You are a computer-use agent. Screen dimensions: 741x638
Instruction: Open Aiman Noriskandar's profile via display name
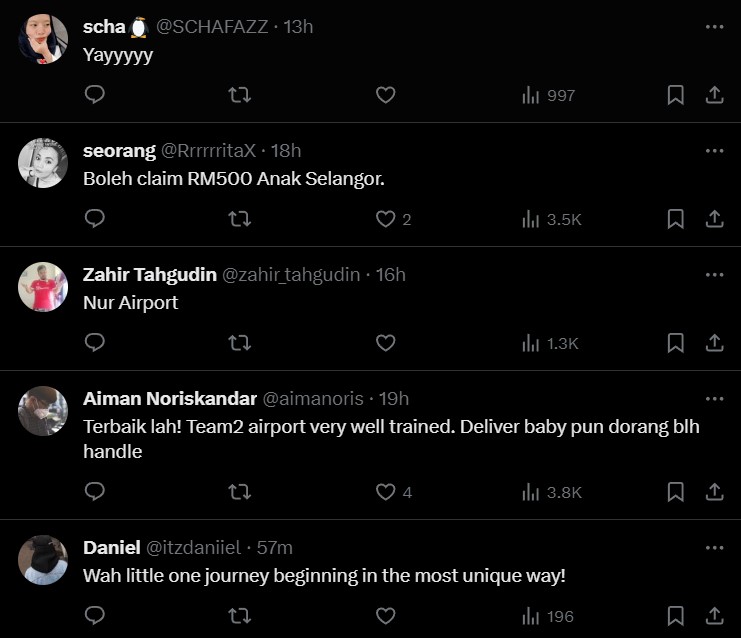(x=169, y=399)
